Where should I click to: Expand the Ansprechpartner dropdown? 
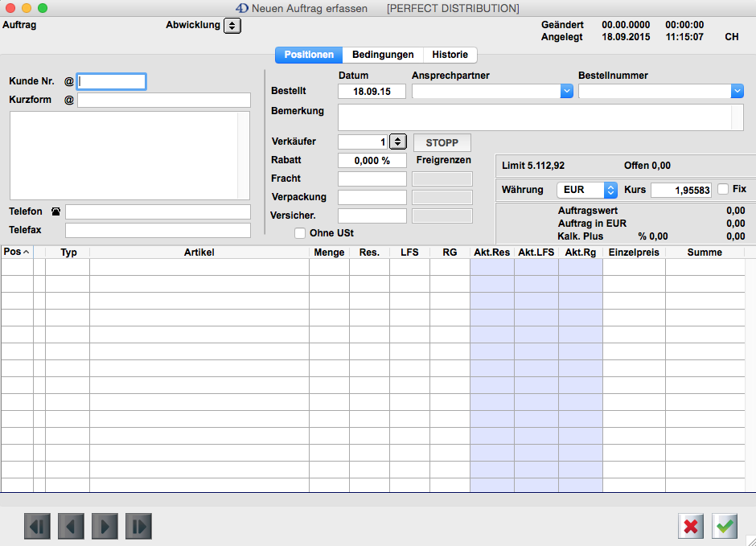coord(566,92)
